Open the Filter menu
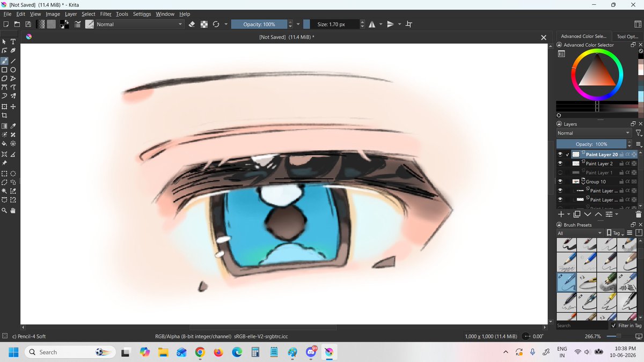Image resolution: width=644 pixels, height=362 pixels. [x=106, y=14]
